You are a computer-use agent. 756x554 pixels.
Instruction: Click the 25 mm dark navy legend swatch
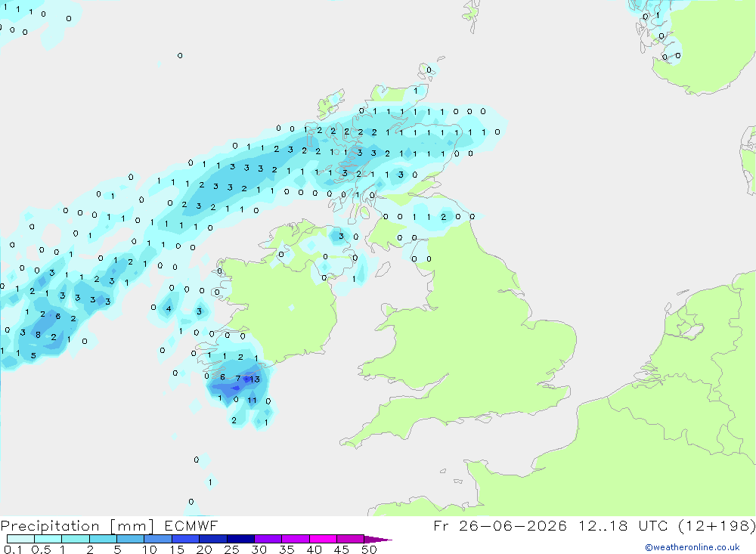coord(240,539)
